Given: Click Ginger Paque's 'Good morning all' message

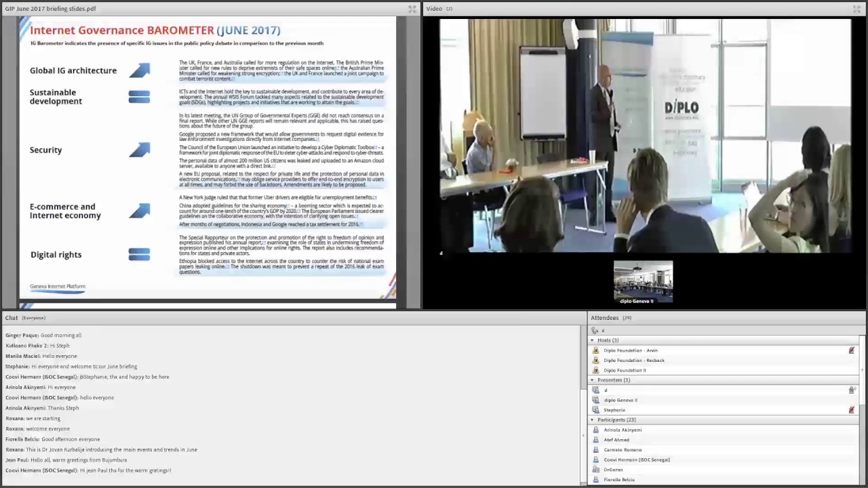Looking at the screenshot, I should point(43,335).
